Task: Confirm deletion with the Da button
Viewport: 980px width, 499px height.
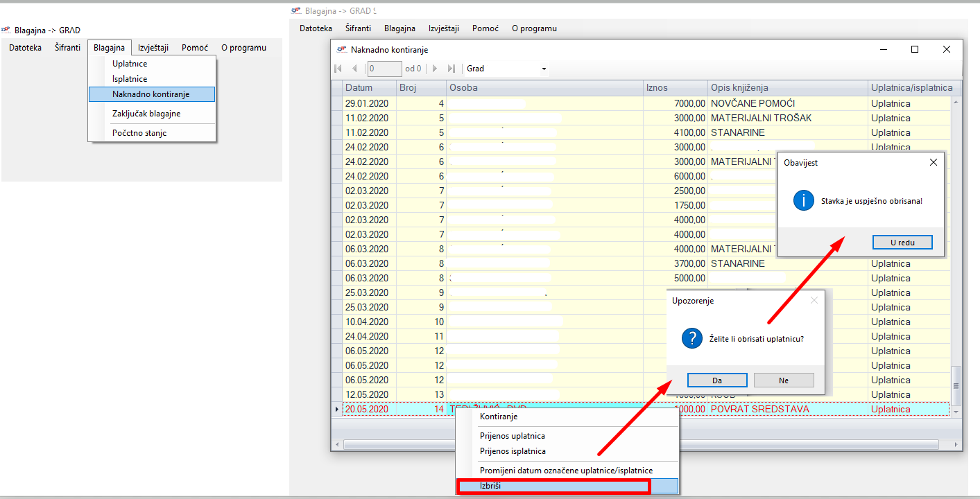Action: tap(716, 380)
